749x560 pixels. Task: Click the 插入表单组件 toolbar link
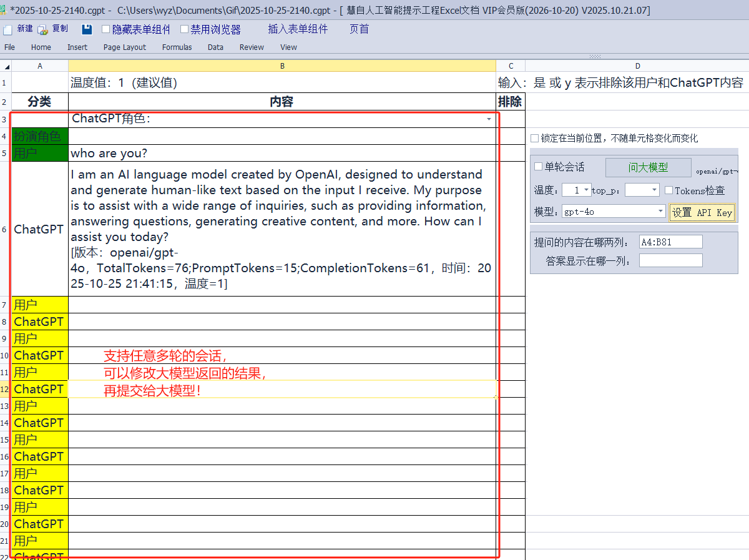298,29
